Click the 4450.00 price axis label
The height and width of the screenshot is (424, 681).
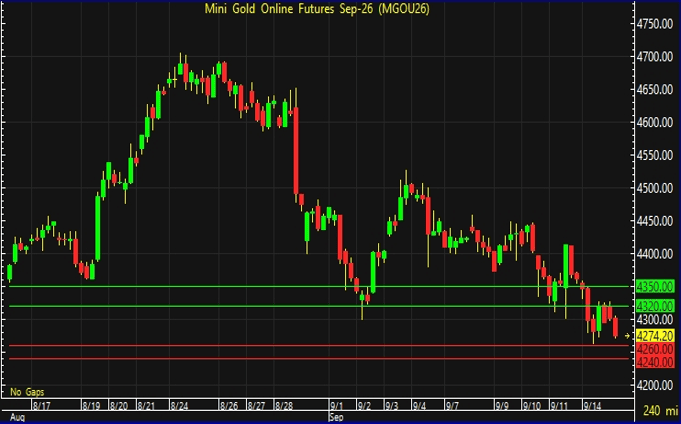pos(655,221)
